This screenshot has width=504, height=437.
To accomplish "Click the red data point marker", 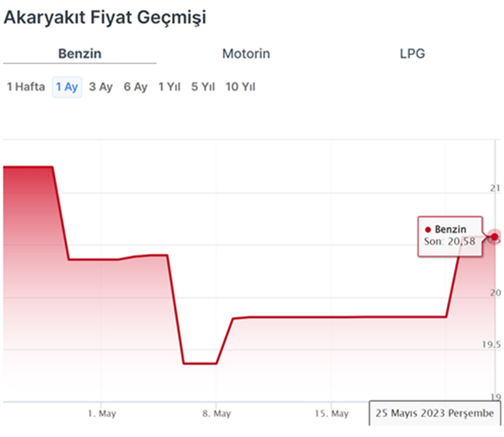I will (495, 237).
